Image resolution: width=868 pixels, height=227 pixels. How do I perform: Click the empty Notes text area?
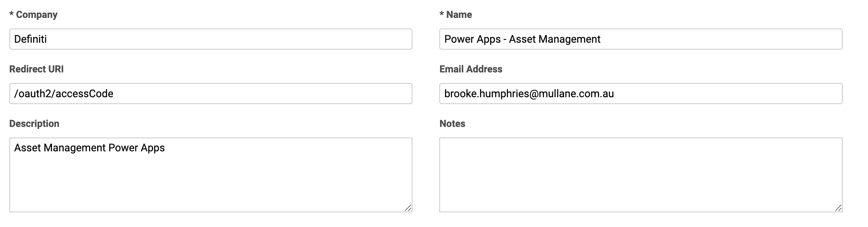[641, 175]
